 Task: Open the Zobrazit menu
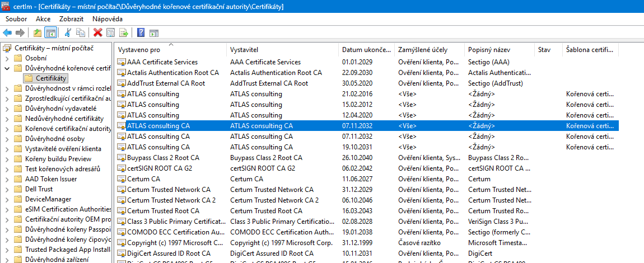(72, 19)
